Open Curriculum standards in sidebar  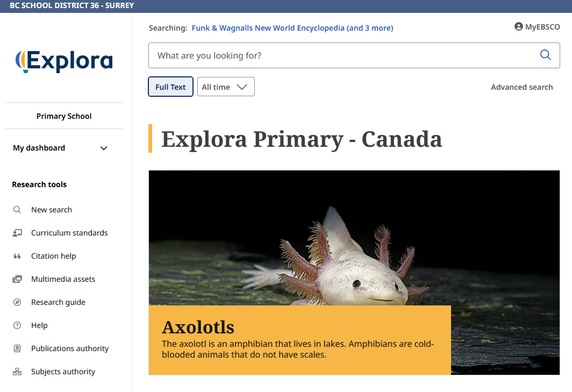69,233
